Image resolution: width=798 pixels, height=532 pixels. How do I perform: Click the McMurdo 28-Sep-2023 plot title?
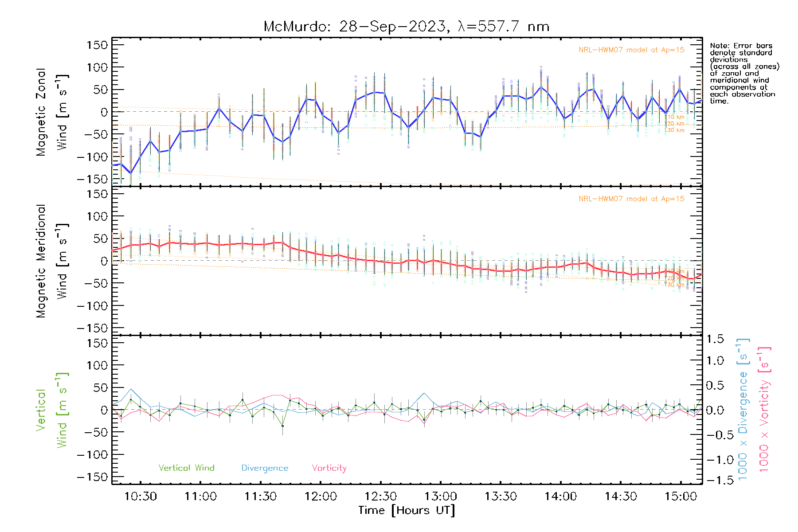tap(406, 27)
